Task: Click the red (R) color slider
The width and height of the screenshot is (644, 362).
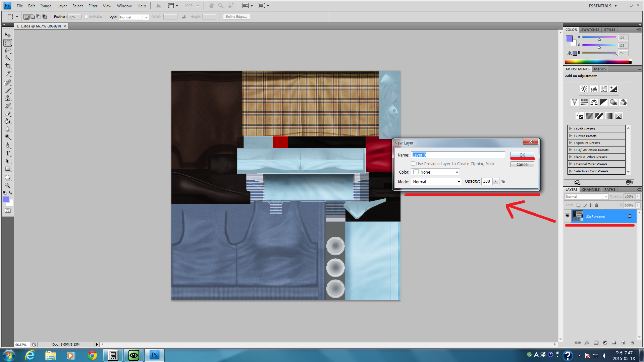Action: tap(599, 38)
